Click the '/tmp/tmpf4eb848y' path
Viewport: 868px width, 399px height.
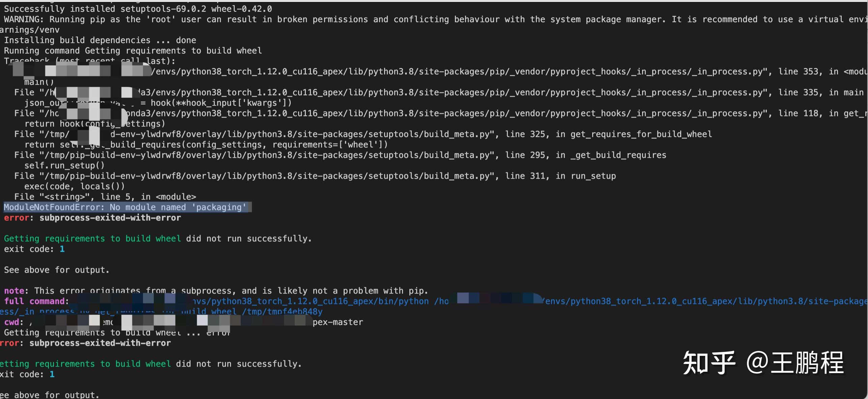[282, 312]
